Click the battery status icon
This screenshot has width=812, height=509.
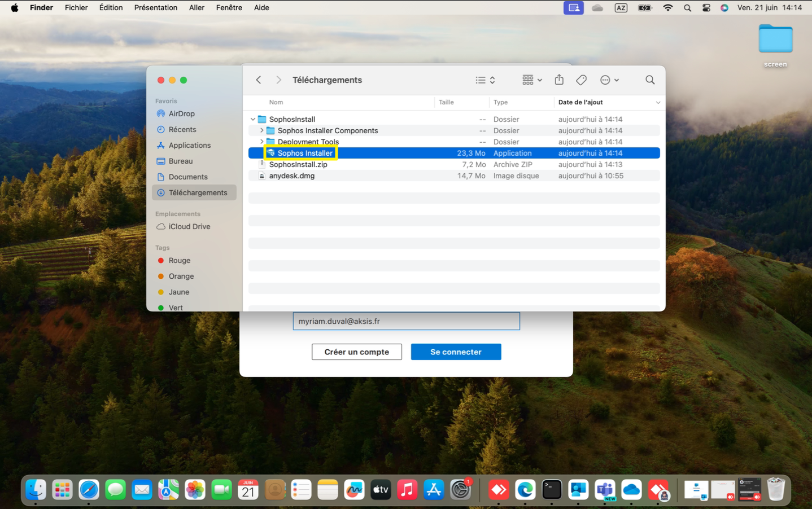tap(645, 8)
